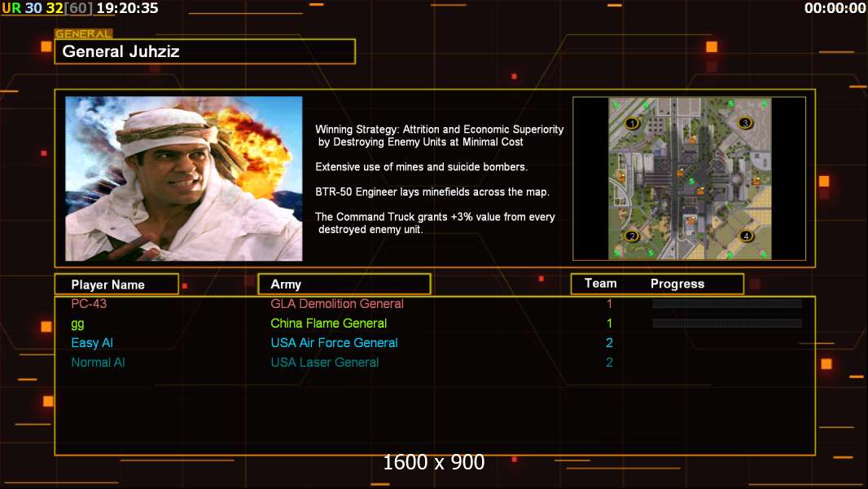The height and width of the screenshot is (489, 868).
Task: Click "Extensive use of mines and suicide bombers."
Action: (421, 167)
